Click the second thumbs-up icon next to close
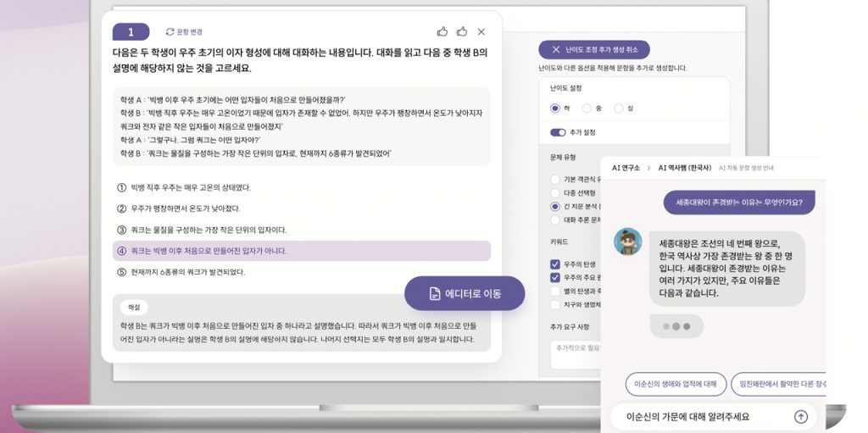The image size is (868, 433). (461, 31)
